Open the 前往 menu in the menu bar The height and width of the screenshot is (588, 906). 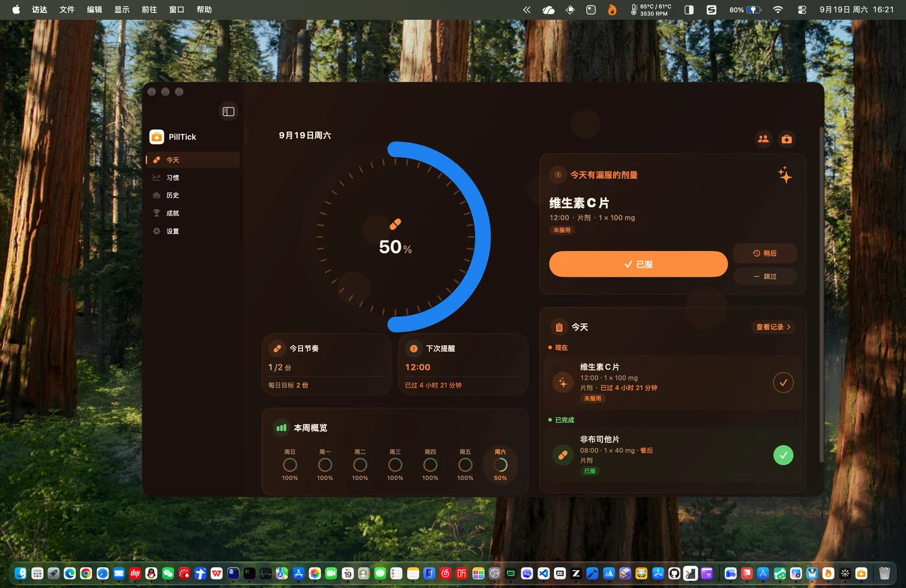pos(149,10)
